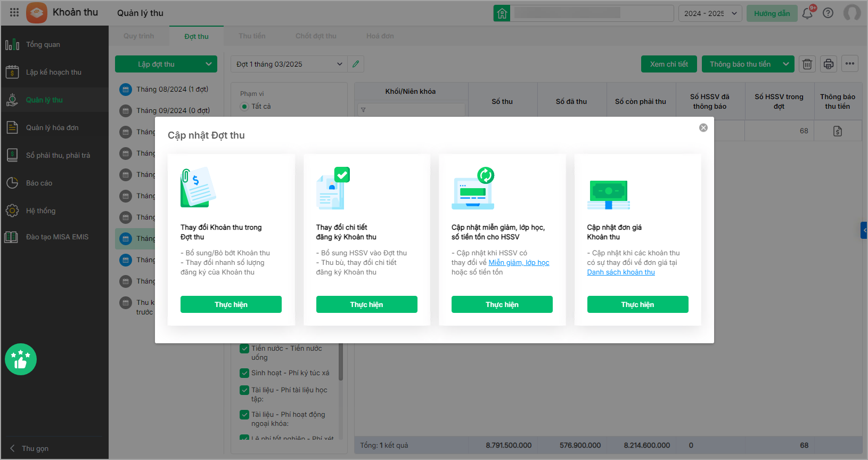
Task: Click the notification bell icon
Action: (808, 13)
